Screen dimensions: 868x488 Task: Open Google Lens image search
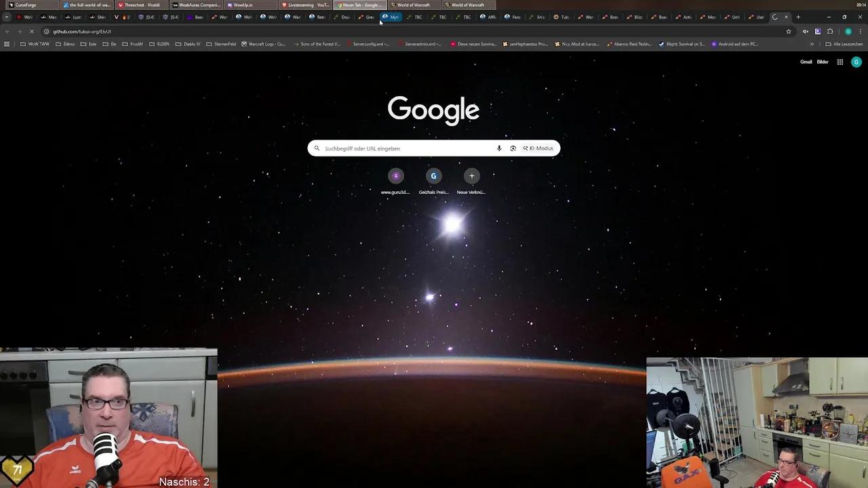point(513,148)
